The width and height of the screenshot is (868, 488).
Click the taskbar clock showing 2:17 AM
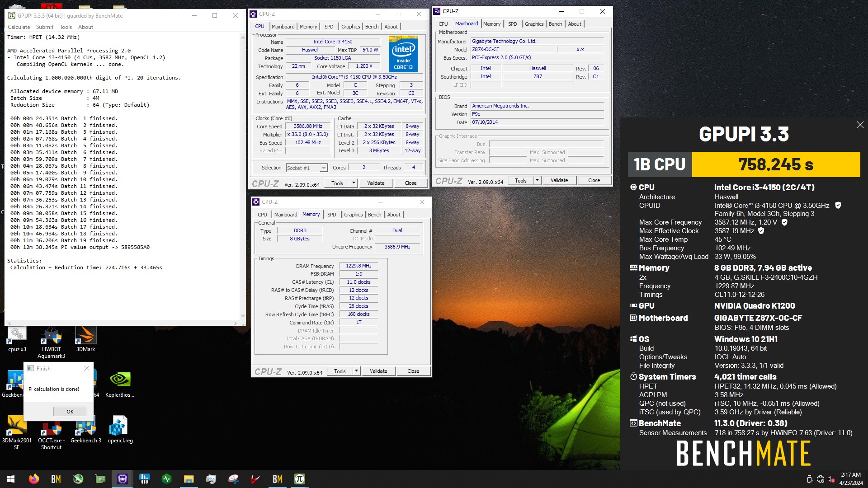pos(851,479)
